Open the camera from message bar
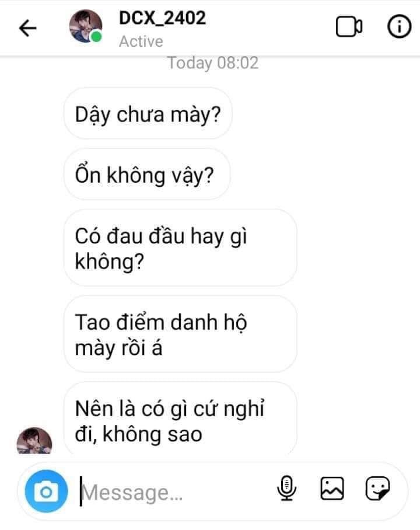The height and width of the screenshot is (530, 420). pos(47,492)
